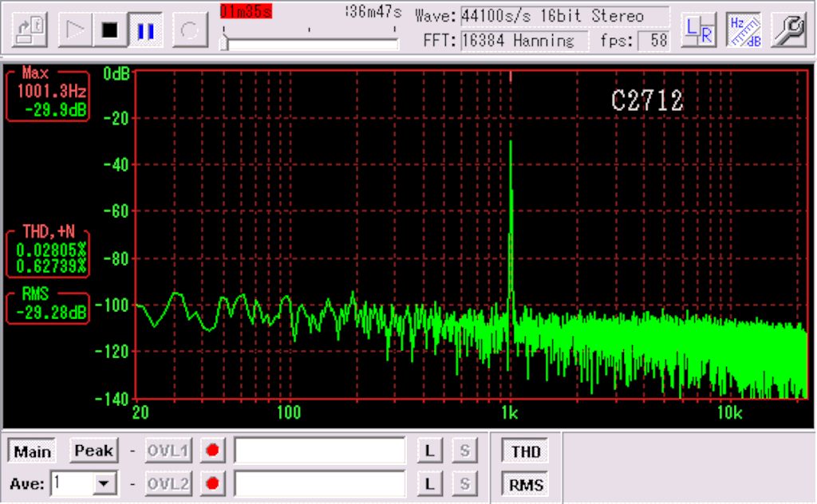The width and height of the screenshot is (817, 504).
Task: Click the THD value 0.02805%
Action: tap(51, 250)
